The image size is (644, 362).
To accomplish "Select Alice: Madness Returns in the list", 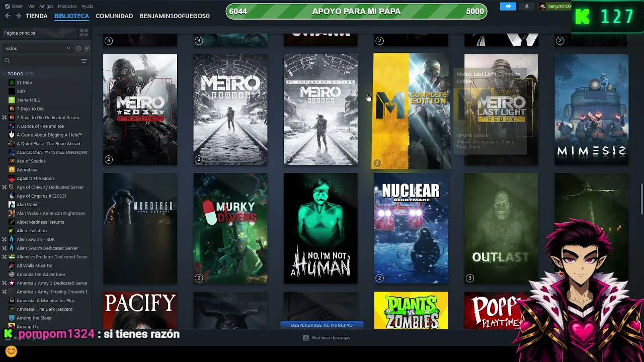I will point(40,222).
